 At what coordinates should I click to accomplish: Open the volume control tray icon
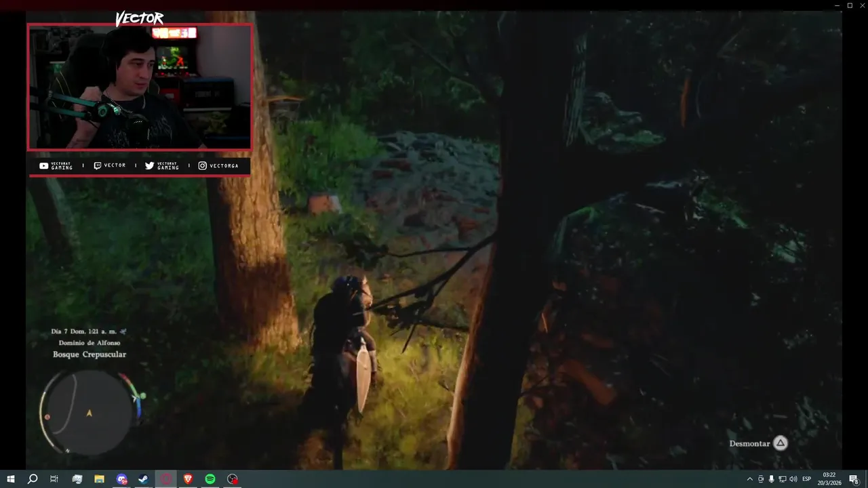coord(793,479)
